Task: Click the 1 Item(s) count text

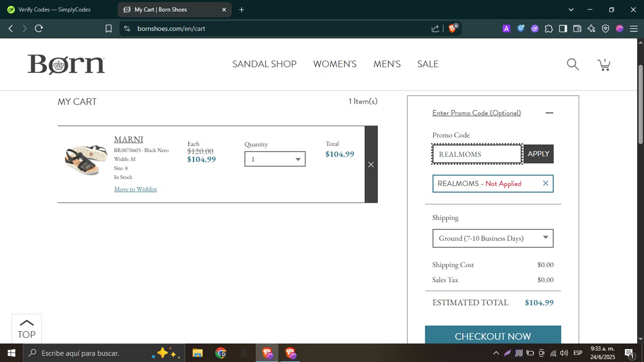Action: (363, 101)
